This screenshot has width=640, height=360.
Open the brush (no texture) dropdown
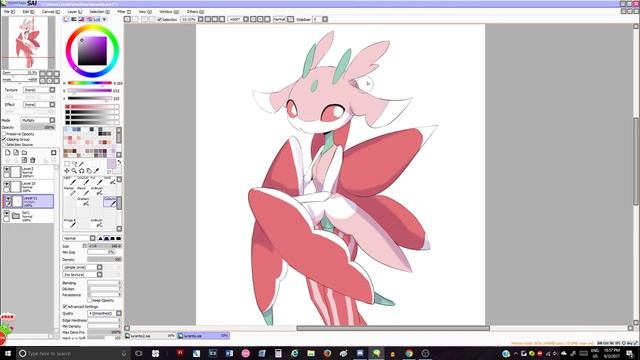[x=82, y=275]
